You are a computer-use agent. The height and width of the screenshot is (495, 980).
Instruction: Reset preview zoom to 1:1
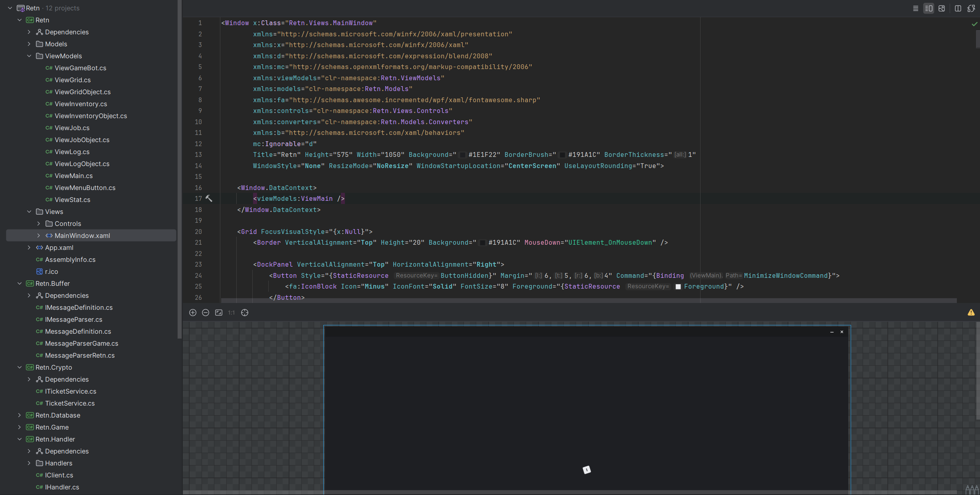tap(231, 313)
